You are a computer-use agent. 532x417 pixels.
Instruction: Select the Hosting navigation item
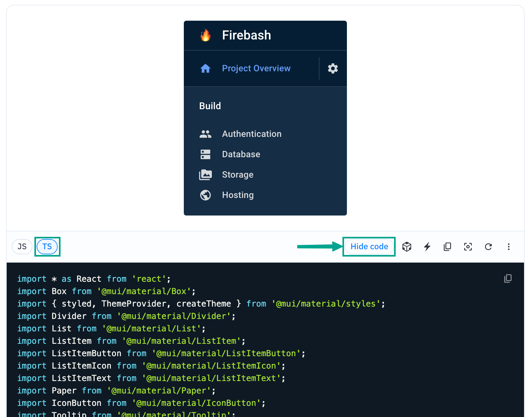(238, 195)
